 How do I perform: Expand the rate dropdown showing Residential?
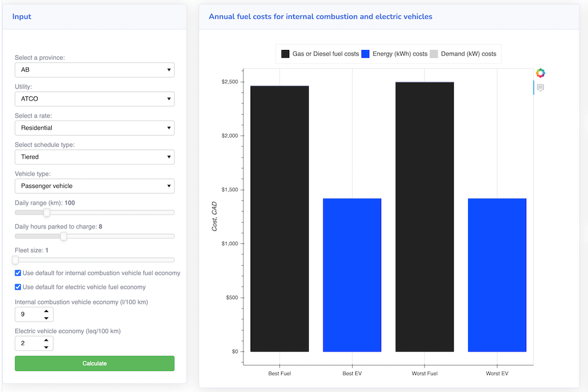pyautogui.click(x=94, y=128)
